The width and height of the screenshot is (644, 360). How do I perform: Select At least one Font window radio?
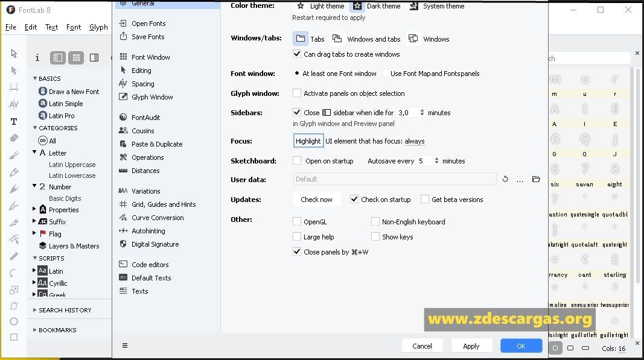tap(297, 73)
